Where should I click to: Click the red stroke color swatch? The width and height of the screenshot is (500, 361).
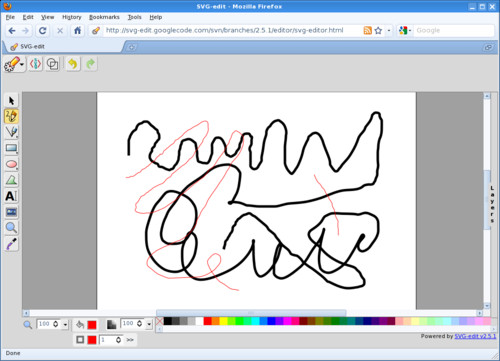[x=92, y=340]
